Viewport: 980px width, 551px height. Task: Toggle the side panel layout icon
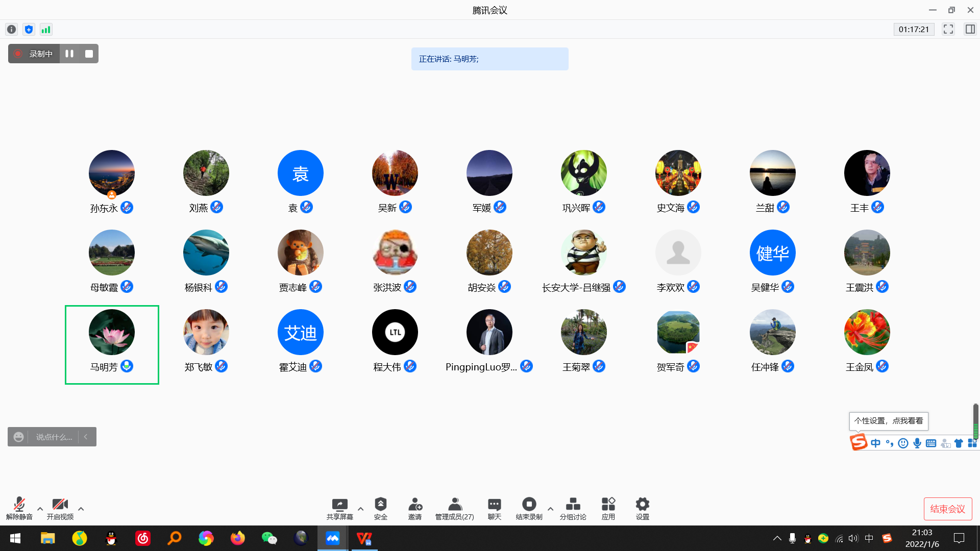click(970, 30)
